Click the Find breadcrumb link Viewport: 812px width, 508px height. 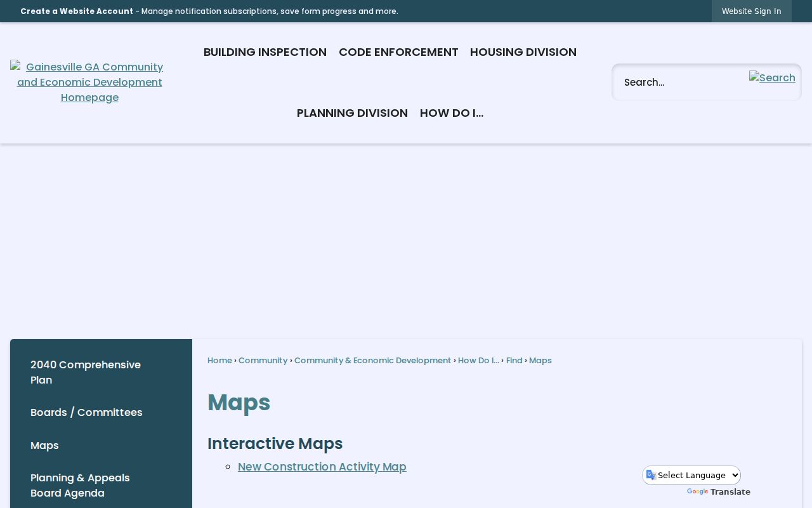click(514, 360)
